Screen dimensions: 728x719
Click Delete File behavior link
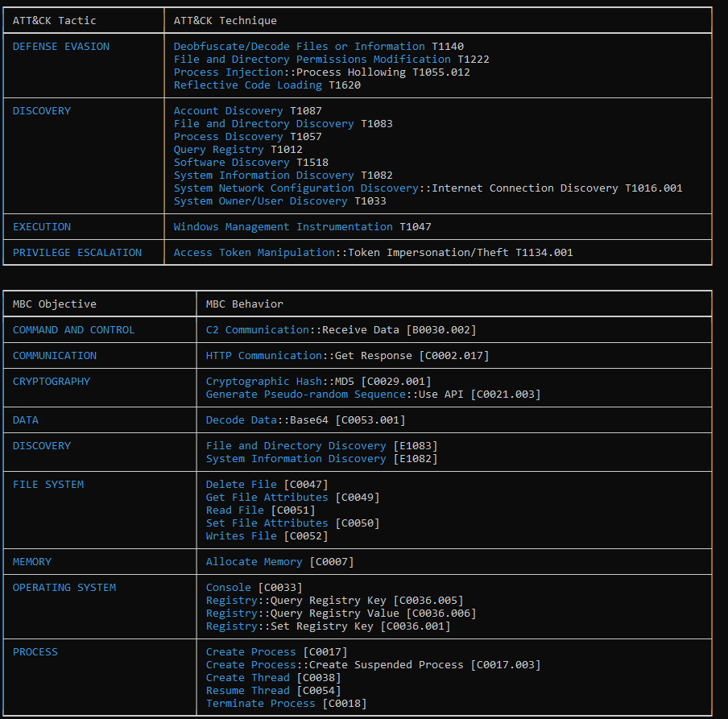241,485
